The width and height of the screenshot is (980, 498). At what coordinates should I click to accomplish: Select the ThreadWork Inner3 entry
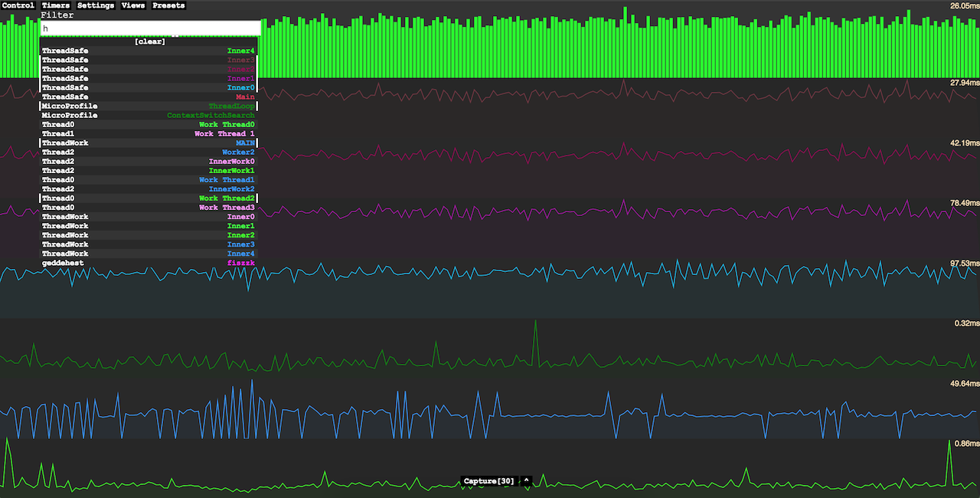pos(149,244)
